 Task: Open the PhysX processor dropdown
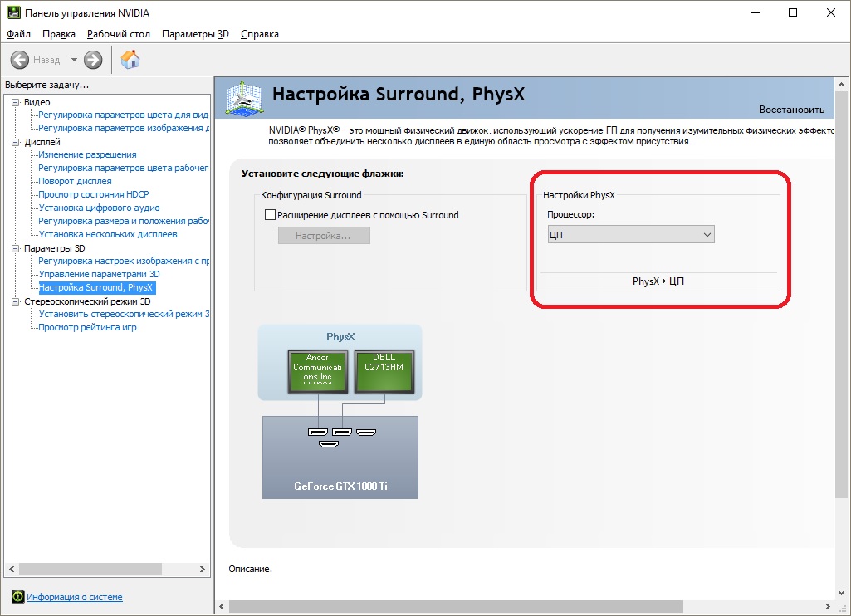pyautogui.click(x=631, y=234)
